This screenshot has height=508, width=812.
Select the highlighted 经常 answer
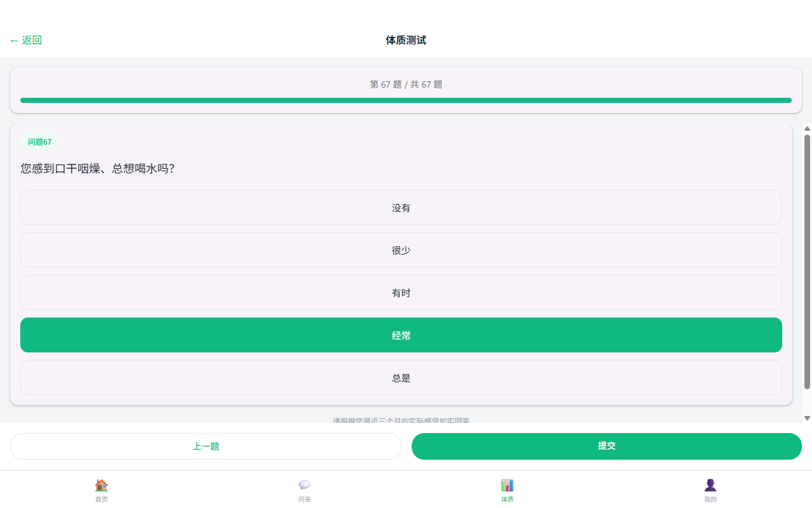pos(401,335)
